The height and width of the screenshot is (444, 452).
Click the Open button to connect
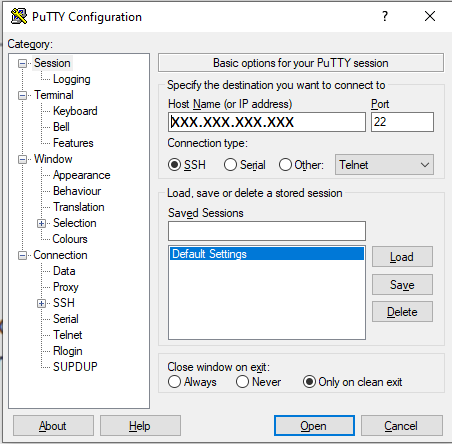(314, 426)
